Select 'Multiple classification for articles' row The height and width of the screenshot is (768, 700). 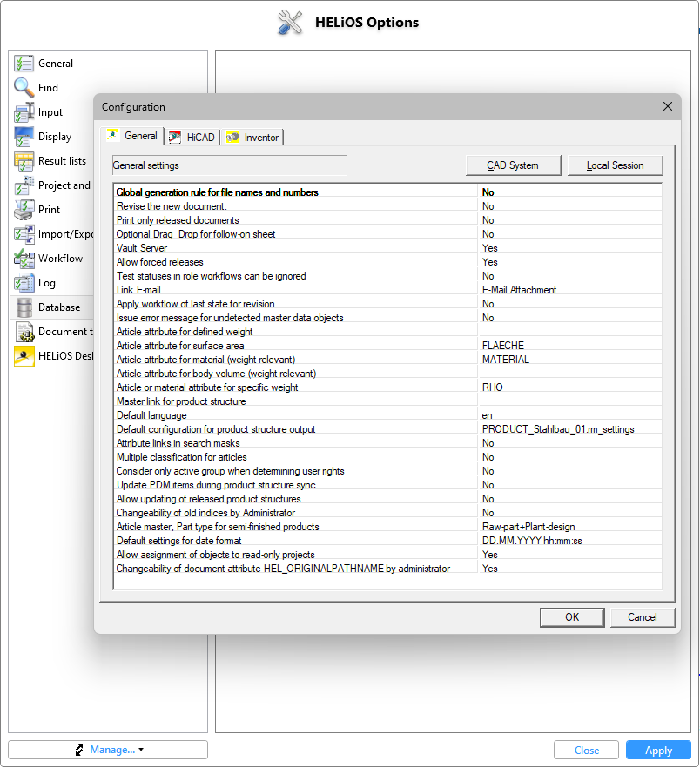click(x=387, y=457)
